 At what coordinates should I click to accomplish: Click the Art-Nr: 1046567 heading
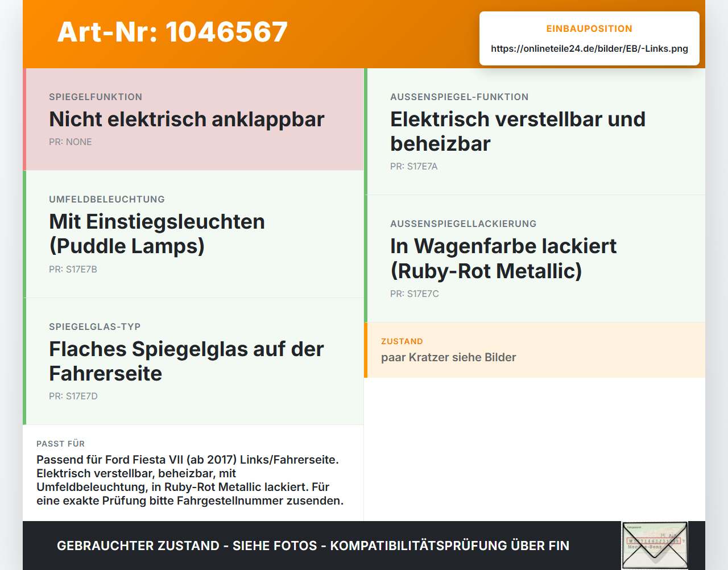[172, 32]
